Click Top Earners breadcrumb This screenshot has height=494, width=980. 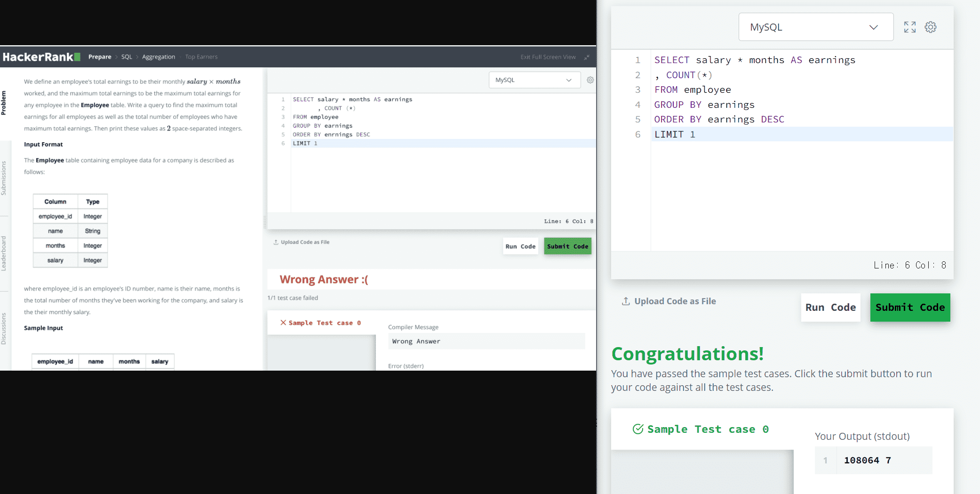coord(201,57)
